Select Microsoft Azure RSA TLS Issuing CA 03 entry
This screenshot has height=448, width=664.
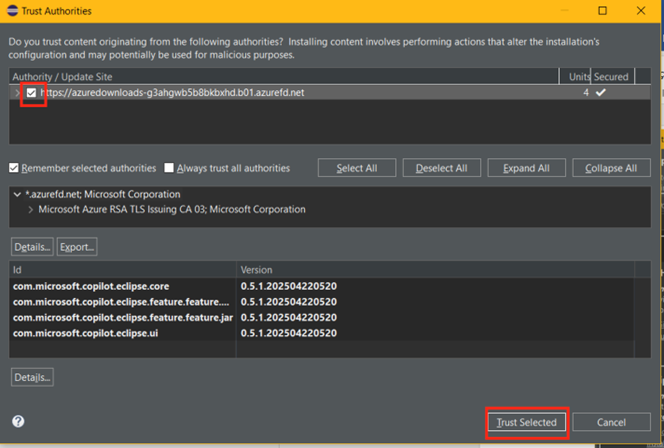[x=172, y=210]
